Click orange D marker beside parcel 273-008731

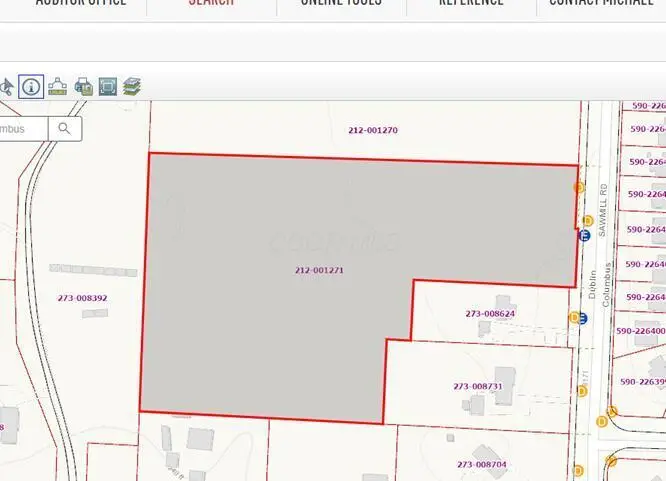coord(582,391)
